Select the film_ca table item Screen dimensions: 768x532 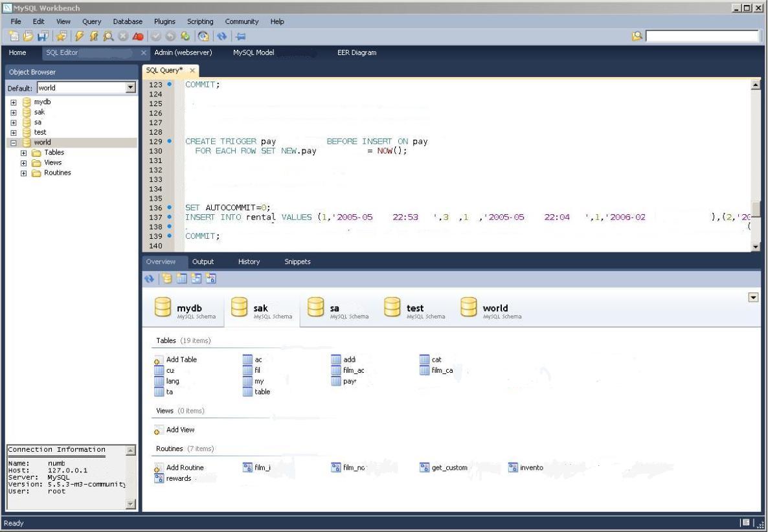coord(436,370)
